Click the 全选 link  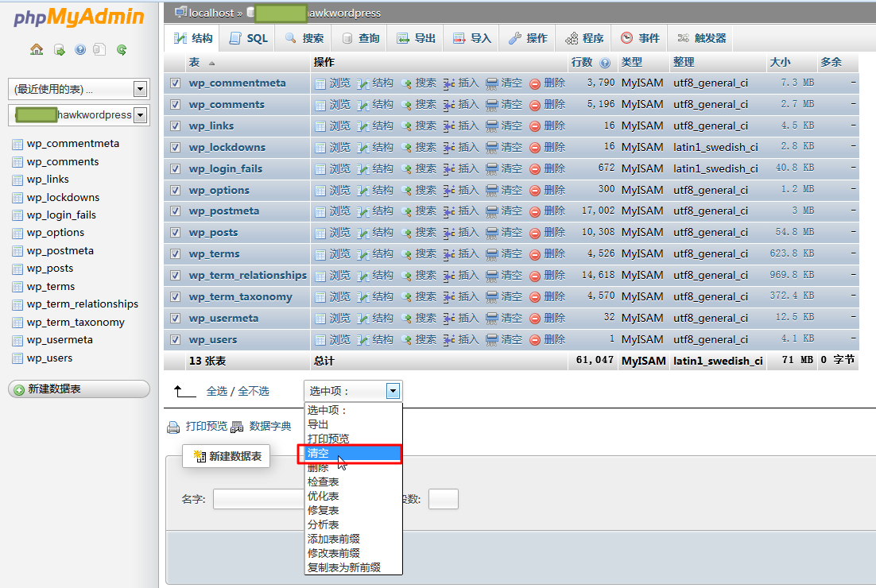pos(217,392)
